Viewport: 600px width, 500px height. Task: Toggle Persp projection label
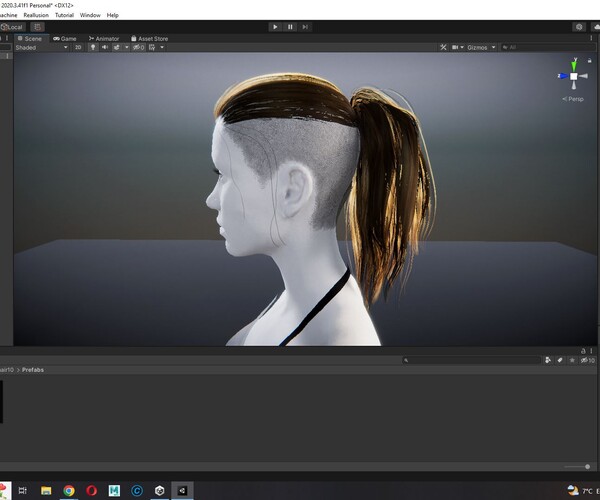(x=573, y=99)
